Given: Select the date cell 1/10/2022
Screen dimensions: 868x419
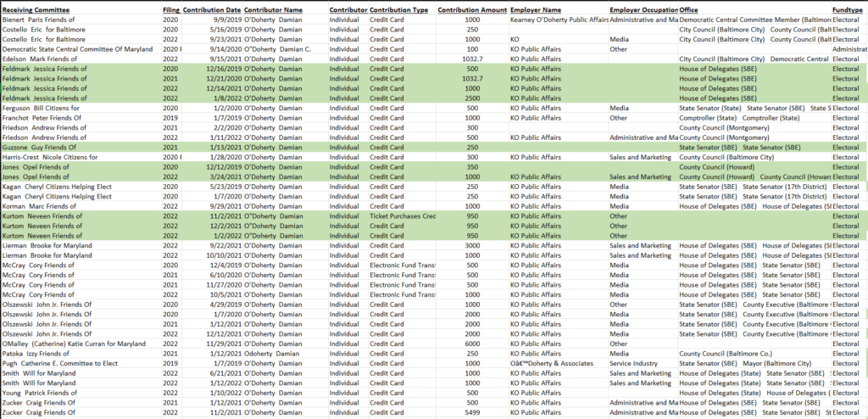Looking at the screenshot, I should [226, 393].
